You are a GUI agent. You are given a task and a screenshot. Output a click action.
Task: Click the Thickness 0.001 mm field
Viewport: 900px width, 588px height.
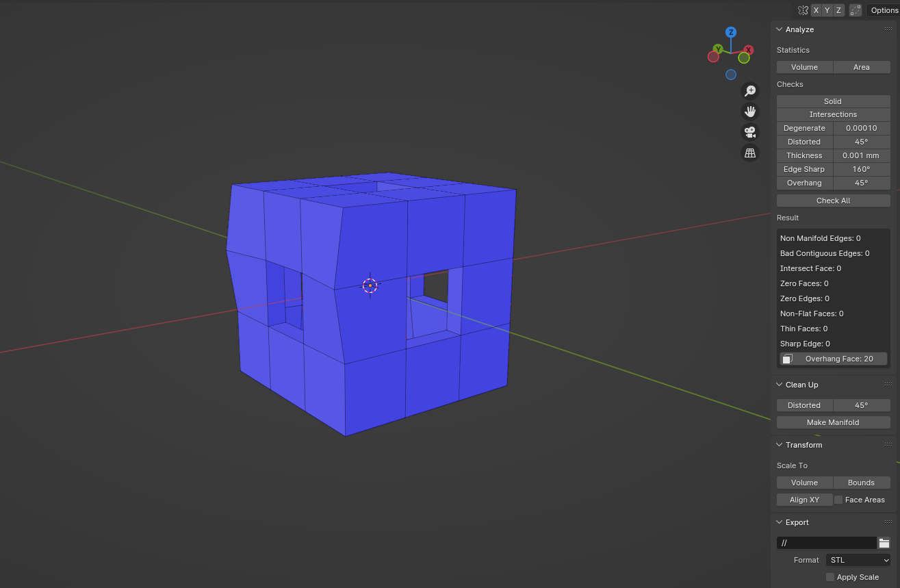pyautogui.click(x=862, y=155)
